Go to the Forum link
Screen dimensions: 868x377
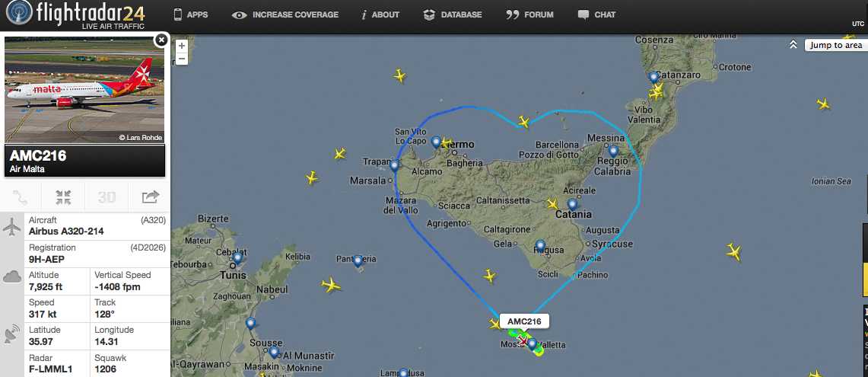click(529, 15)
